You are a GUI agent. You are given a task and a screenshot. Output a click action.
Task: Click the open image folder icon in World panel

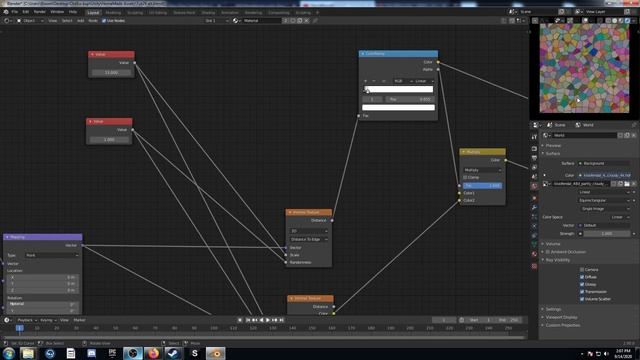point(627,184)
